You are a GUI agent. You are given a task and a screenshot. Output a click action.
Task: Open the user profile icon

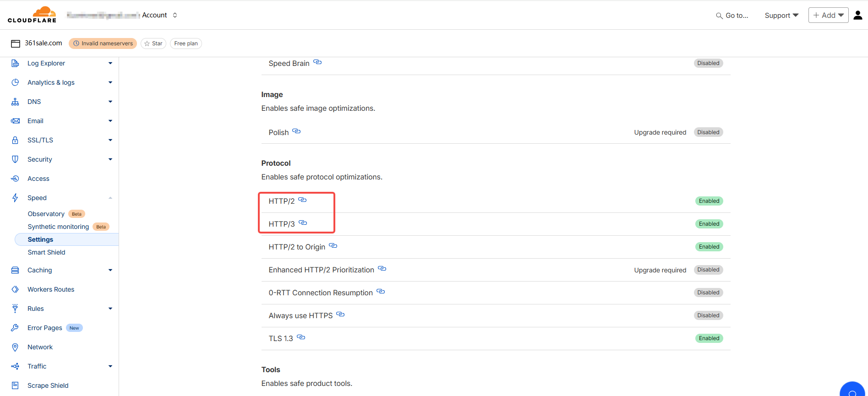tap(858, 15)
